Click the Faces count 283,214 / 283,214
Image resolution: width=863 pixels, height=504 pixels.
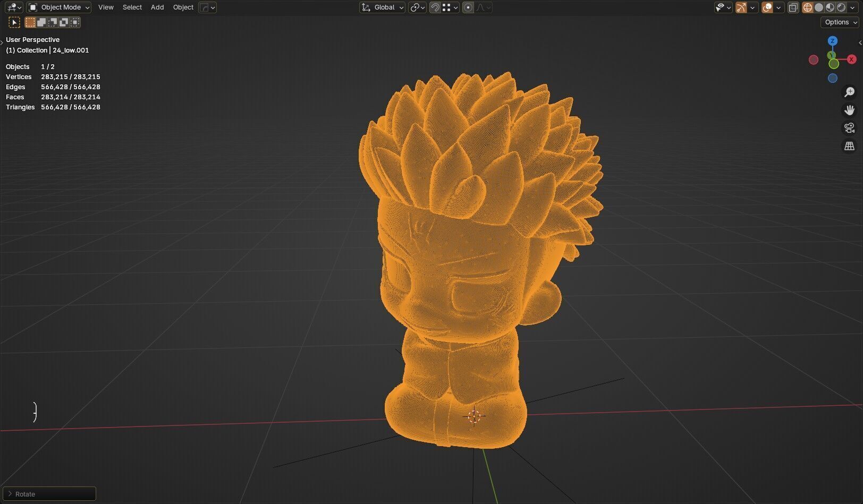coord(71,97)
